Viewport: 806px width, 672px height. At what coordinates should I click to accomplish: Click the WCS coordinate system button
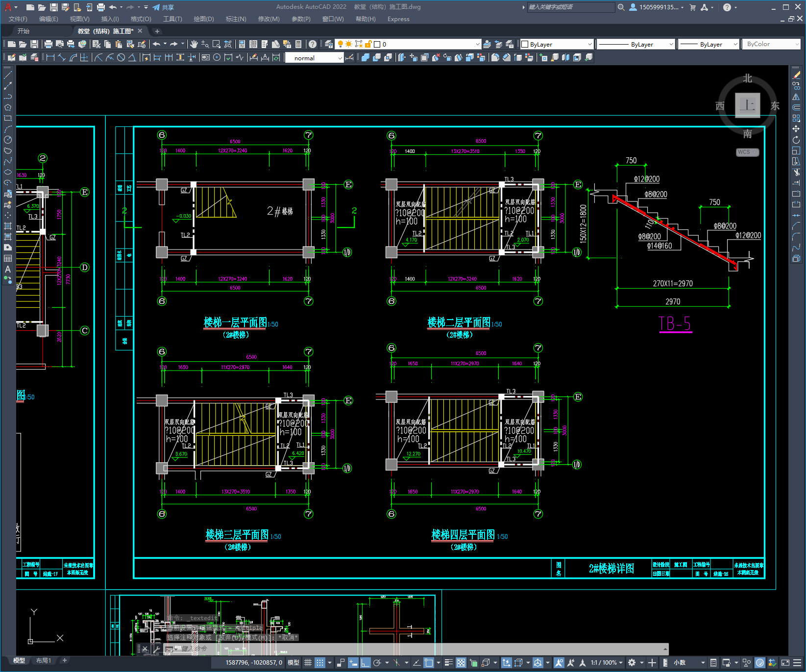(x=747, y=152)
